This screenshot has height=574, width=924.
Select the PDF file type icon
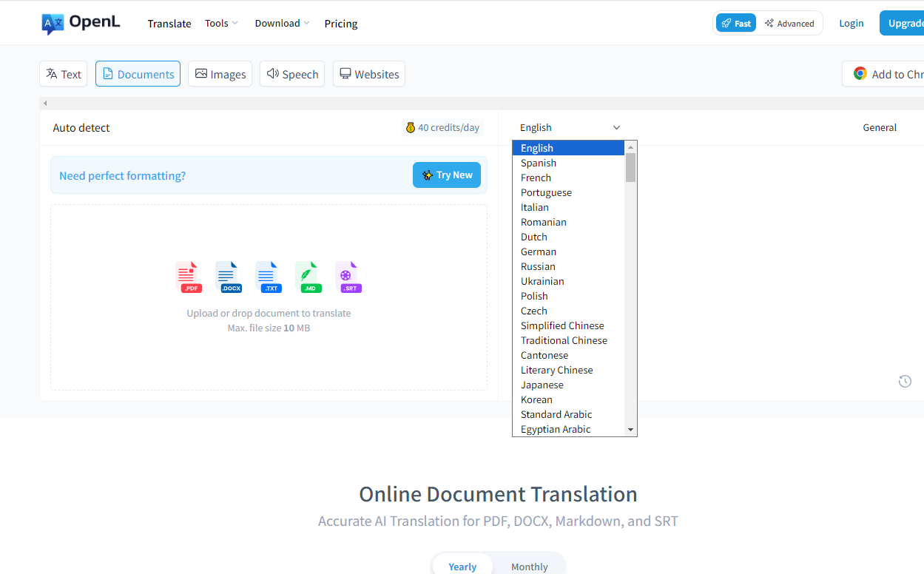click(x=188, y=277)
